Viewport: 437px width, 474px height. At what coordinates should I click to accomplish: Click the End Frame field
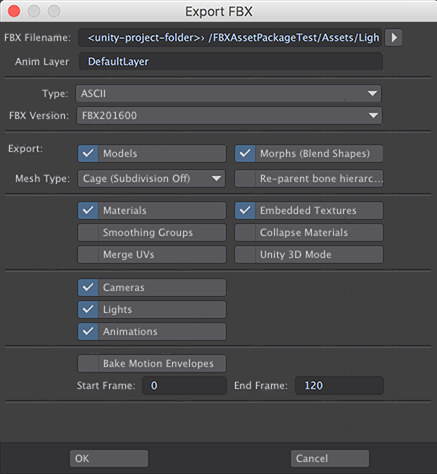(x=339, y=385)
